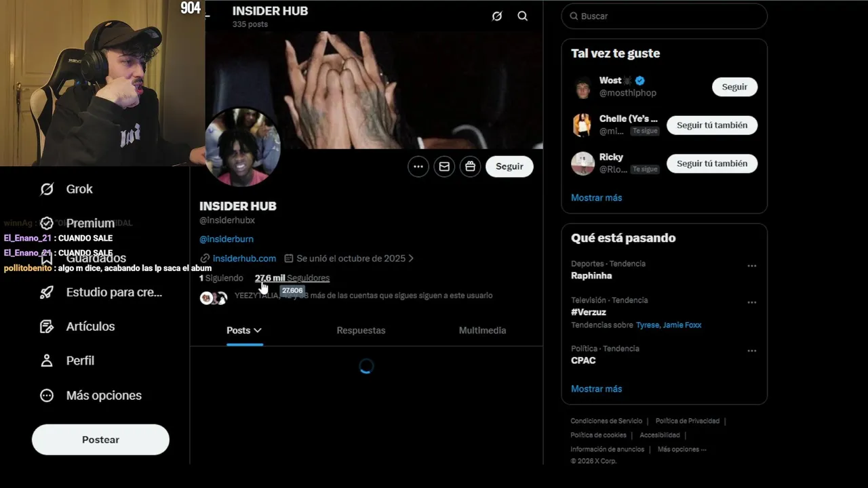Switch to the Multimedia tab
Screen dimensions: 868x488
pos(482,331)
